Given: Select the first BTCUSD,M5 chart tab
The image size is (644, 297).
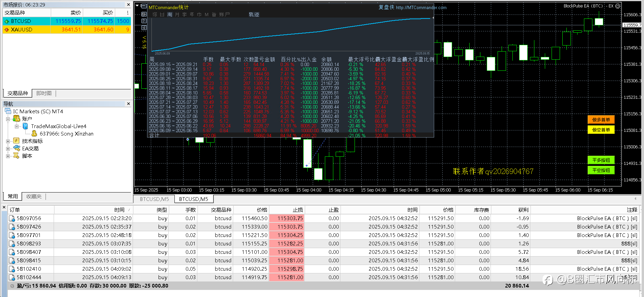Looking at the screenshot, I should (x=155, y=199).
